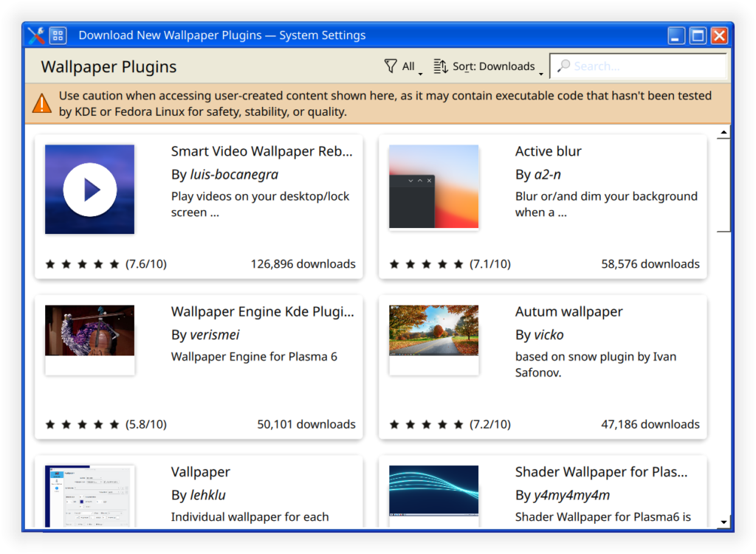Select the Wallpaper Engine Kde Plugi... title
The image size is (756, 554).
263,312
